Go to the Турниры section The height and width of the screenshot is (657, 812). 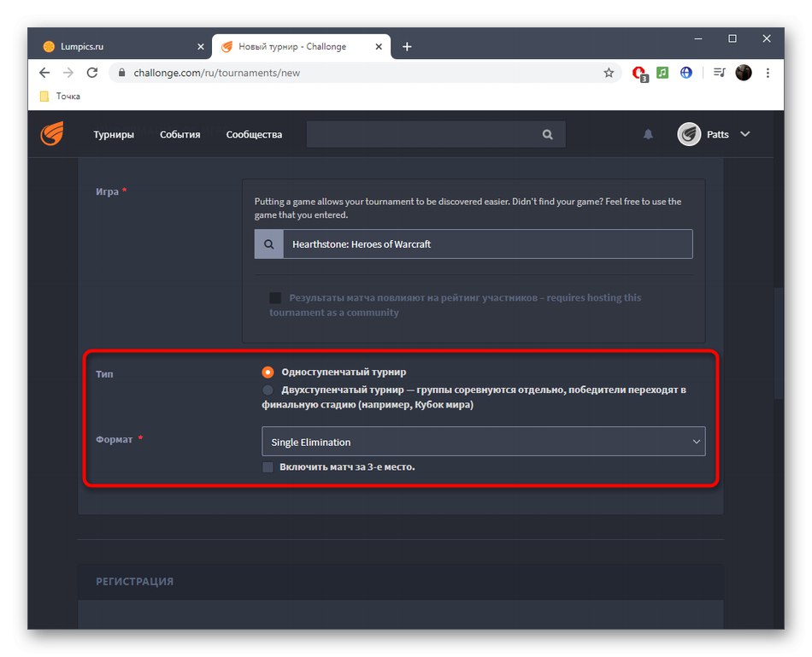pyautogui.click(x=114, y=133)
